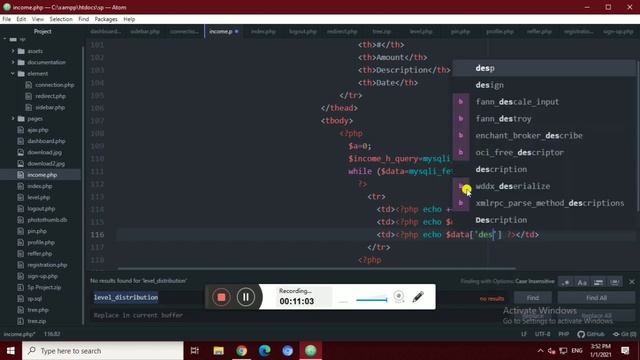
Task: Switch to the profile.php tab
Action: click(500, 31)
